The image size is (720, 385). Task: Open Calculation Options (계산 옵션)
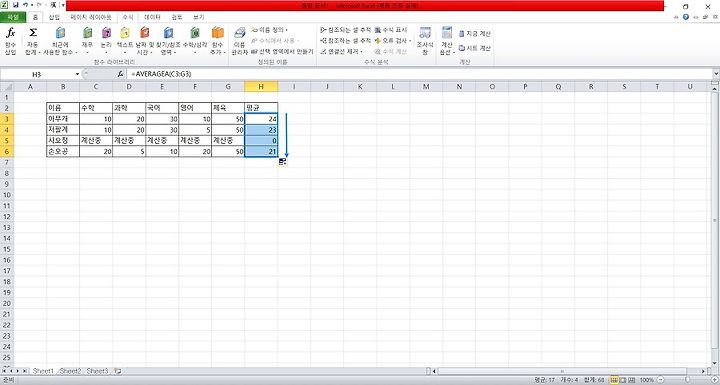click(x=446, y=40)
